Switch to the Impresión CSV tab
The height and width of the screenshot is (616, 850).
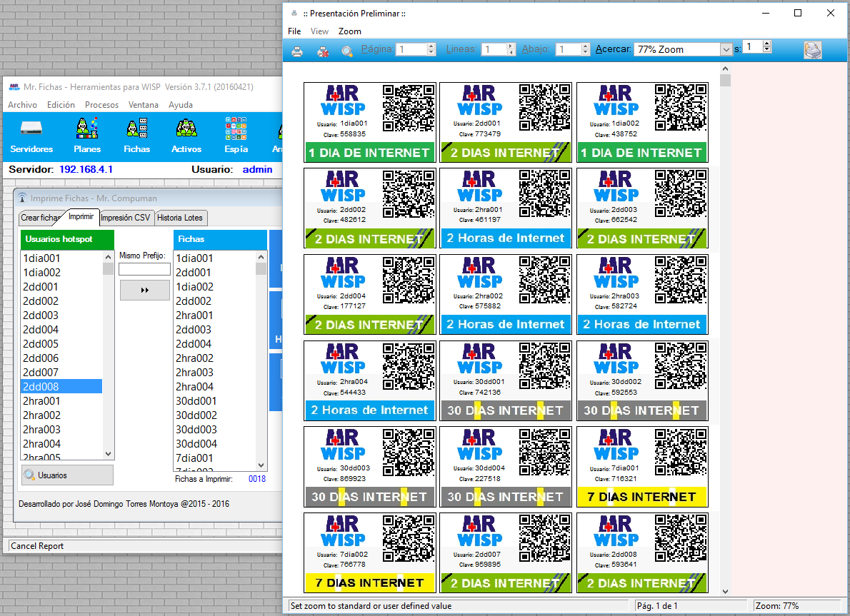point(126,218)
